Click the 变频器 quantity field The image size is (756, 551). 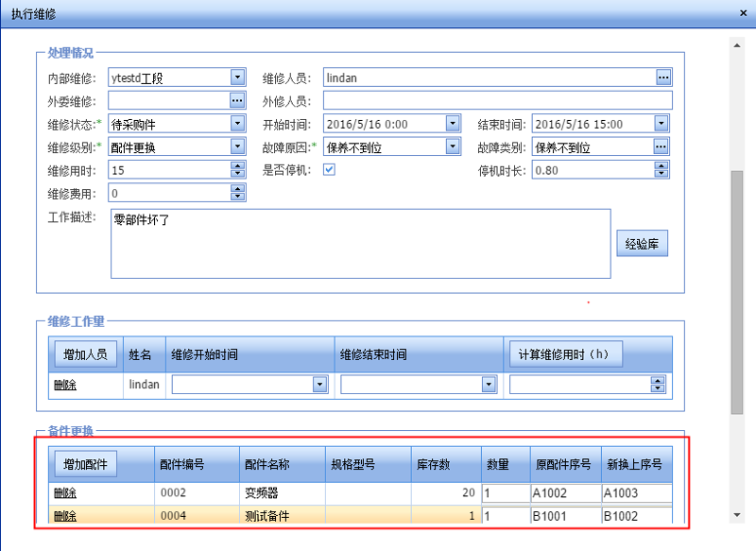click(506, 493)
